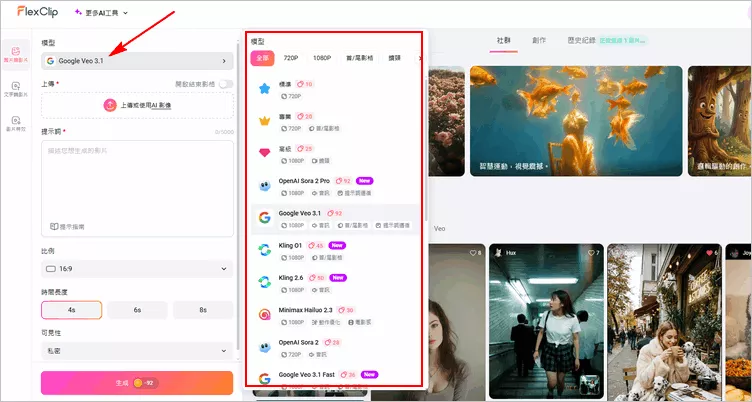Click the pink upload arrow icon
752x402 pixels.
[110, 105]
